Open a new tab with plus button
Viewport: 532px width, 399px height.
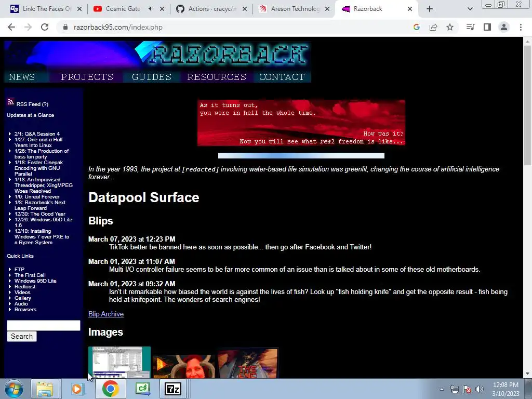coord(430,9)
